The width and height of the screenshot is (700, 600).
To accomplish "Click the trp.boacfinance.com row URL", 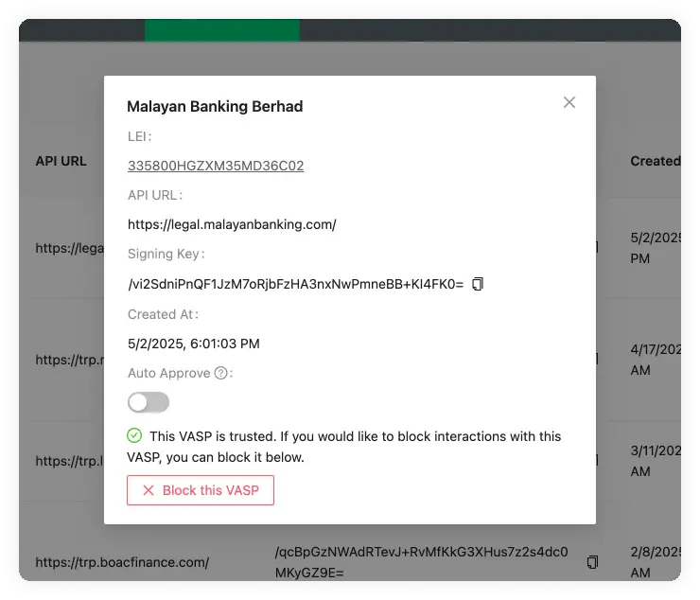I will 121,562.
